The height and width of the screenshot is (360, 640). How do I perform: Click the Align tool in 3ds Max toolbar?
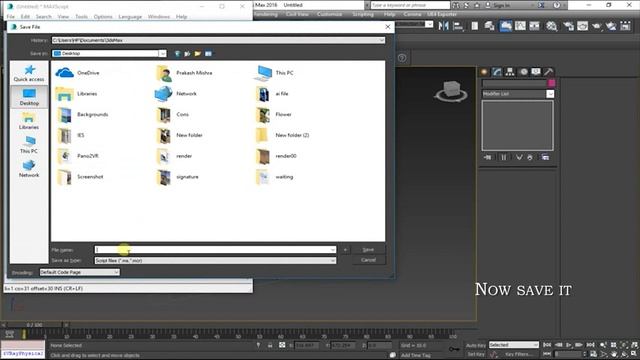pyautogui.click(x=458, y=26)
